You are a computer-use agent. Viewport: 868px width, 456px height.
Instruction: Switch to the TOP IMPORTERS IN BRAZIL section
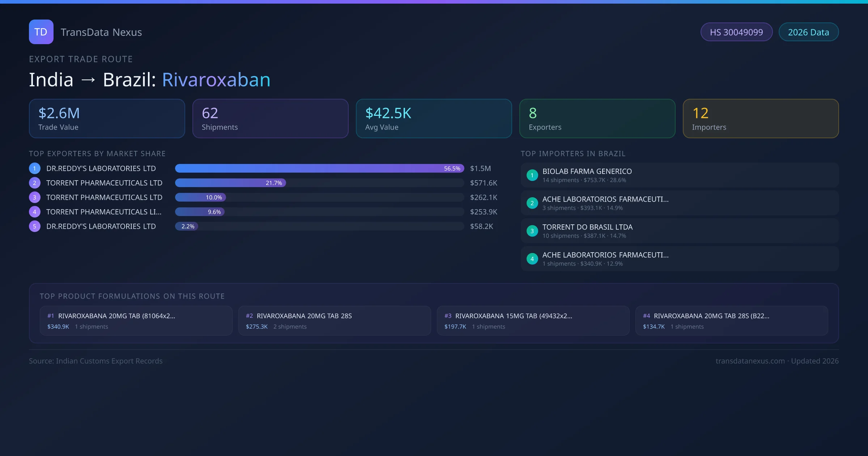click(573, 153)
